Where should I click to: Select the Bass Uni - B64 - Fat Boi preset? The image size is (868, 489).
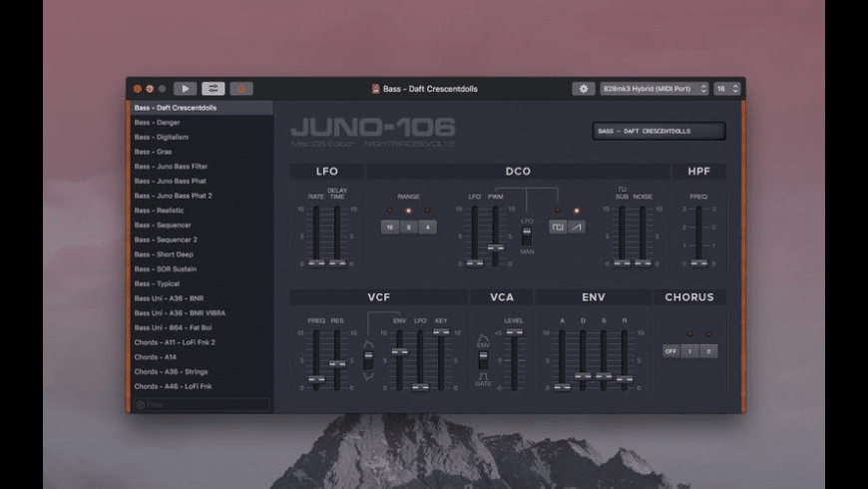[202, 328]
